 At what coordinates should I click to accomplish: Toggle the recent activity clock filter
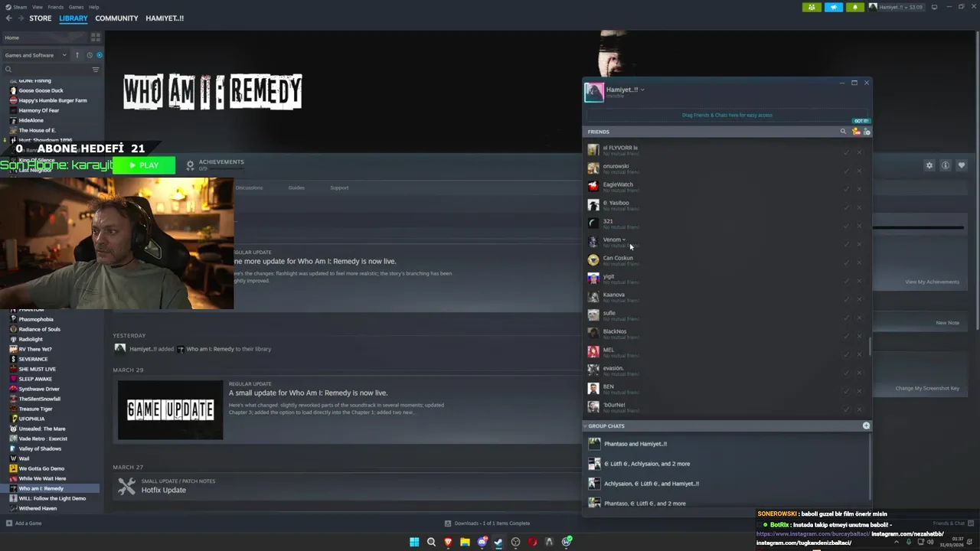tap(89, 55)
